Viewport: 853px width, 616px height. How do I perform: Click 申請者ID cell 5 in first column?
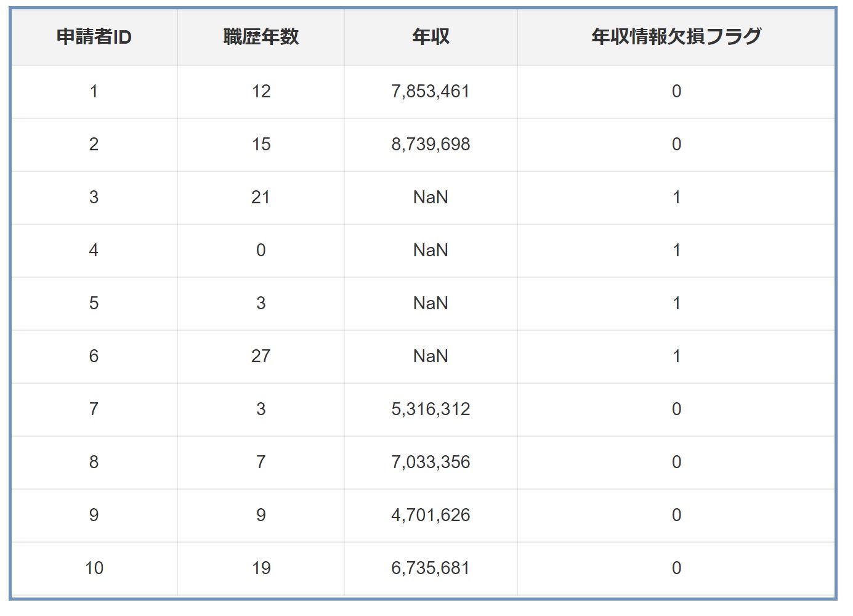pyautogui.click(x=94, y=304)
